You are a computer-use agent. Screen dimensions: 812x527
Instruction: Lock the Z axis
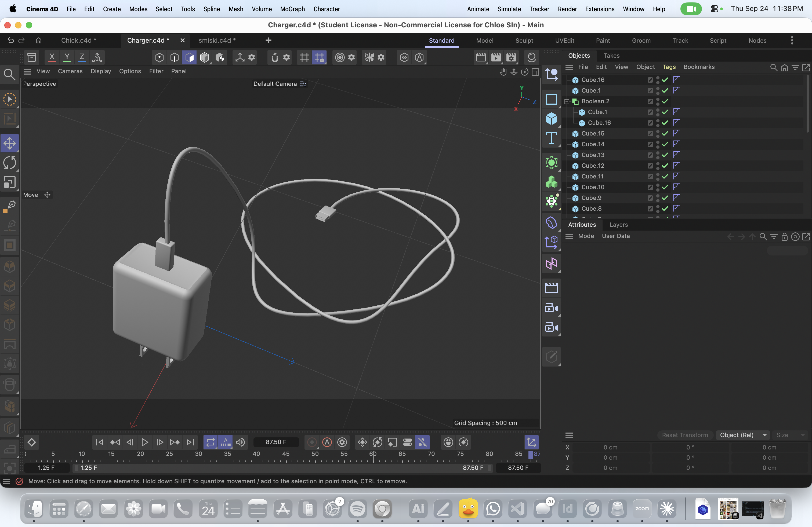point(82,57)
